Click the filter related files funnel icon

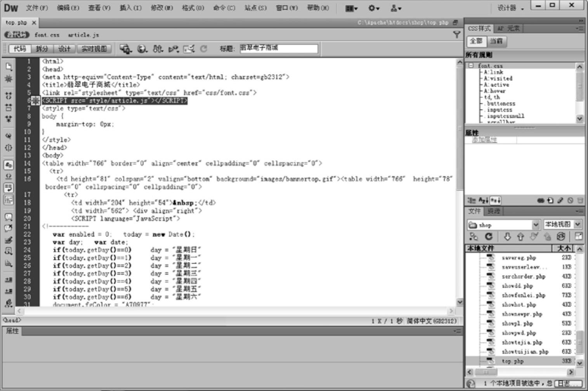coord(457,35)
